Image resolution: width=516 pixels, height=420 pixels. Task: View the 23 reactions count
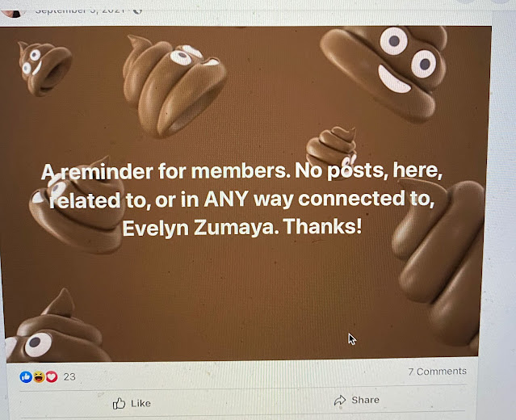click(69, 377)
